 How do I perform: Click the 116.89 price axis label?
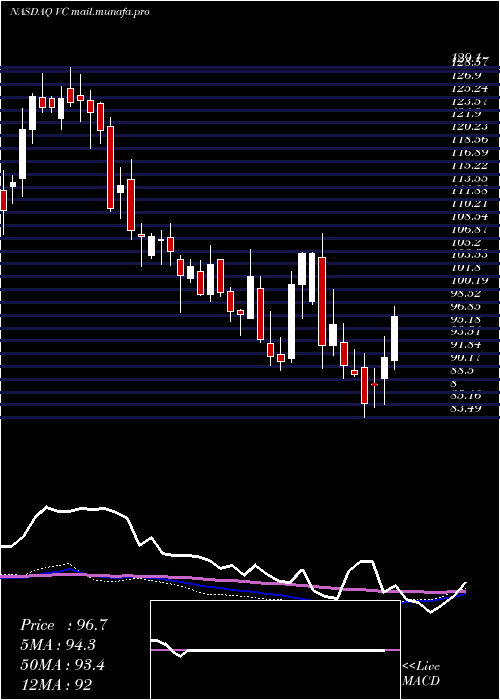pyautogui.click(x=470, y=153)
